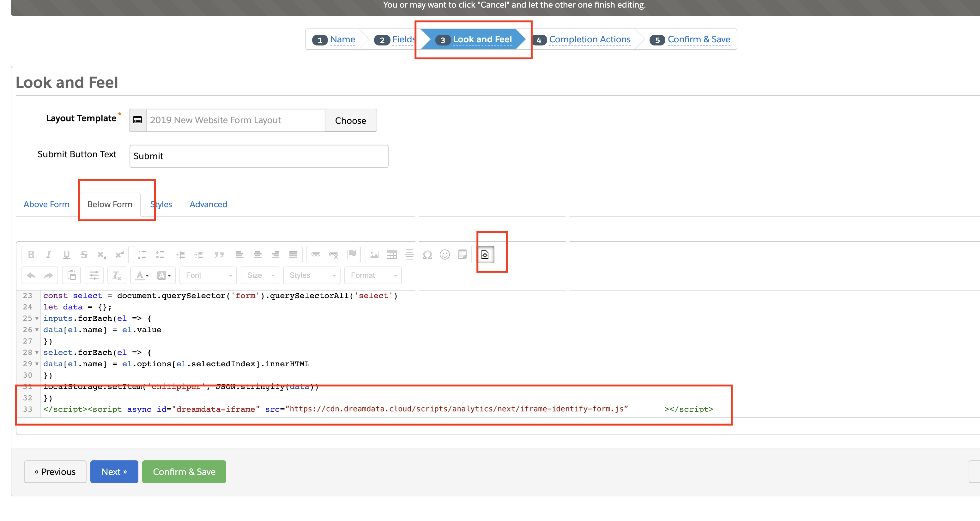Collapse the code fold at line 28
This screenshot has width=980, height=521.
[x=37, y=352]
